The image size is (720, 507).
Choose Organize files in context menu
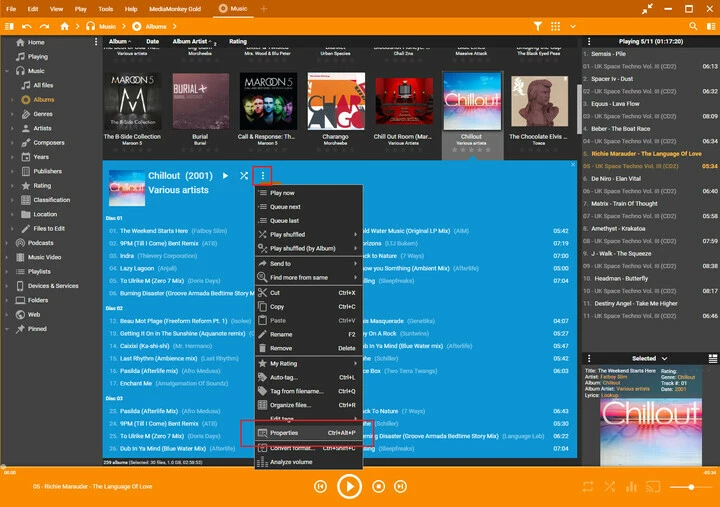309,405
